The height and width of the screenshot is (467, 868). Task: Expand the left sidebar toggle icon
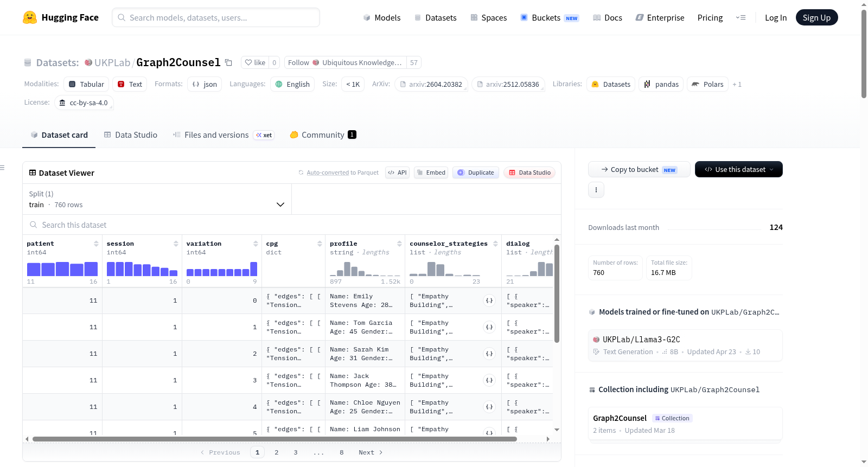coord(3,168)
